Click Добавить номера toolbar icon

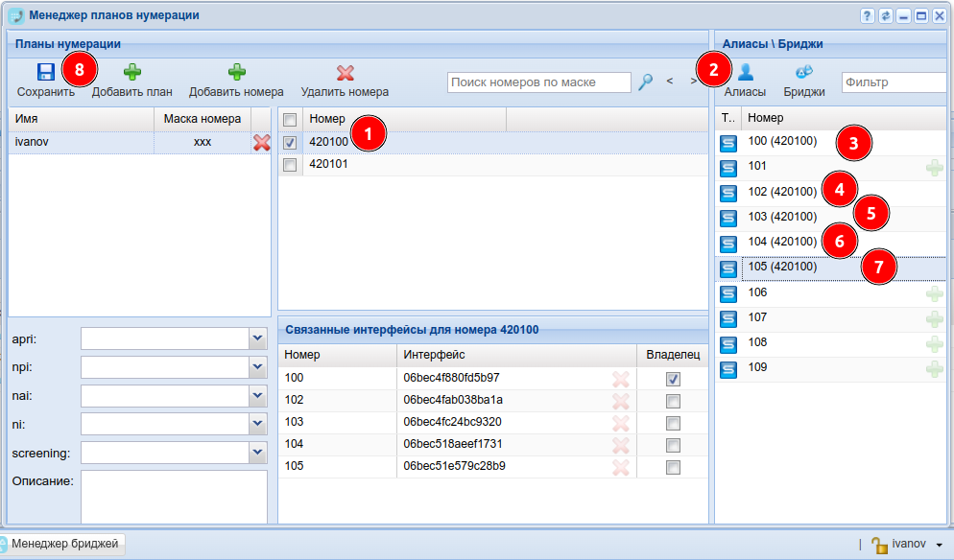tap(236, 72)
